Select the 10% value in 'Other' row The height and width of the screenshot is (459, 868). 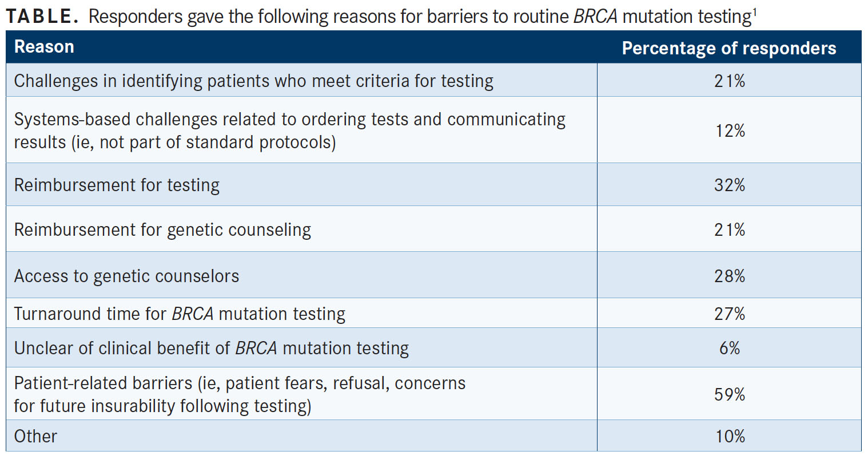point(730,436)
